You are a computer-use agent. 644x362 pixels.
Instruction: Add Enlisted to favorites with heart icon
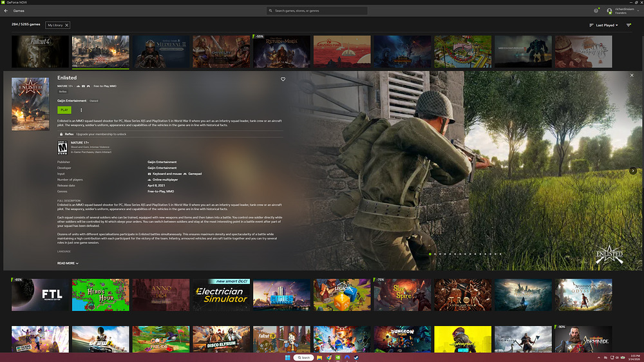(x=283, y=79)
